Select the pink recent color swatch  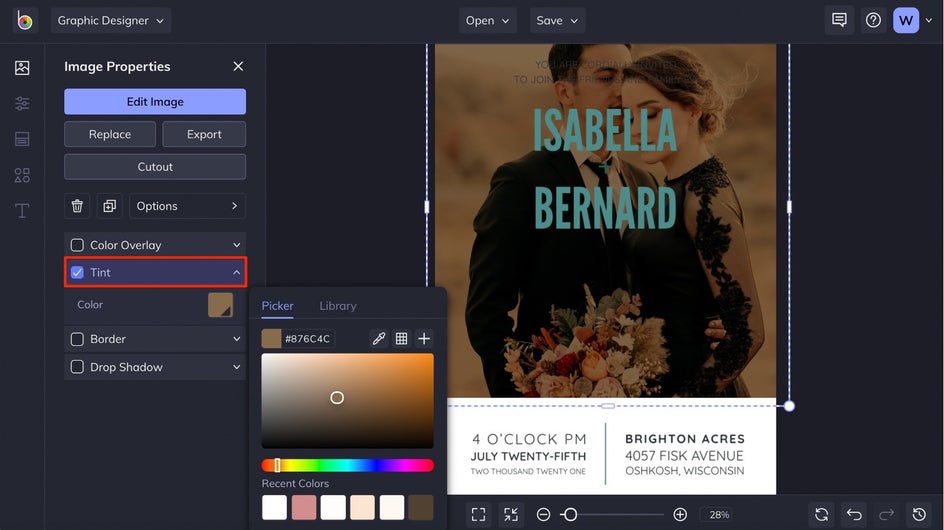coord(304,507)
